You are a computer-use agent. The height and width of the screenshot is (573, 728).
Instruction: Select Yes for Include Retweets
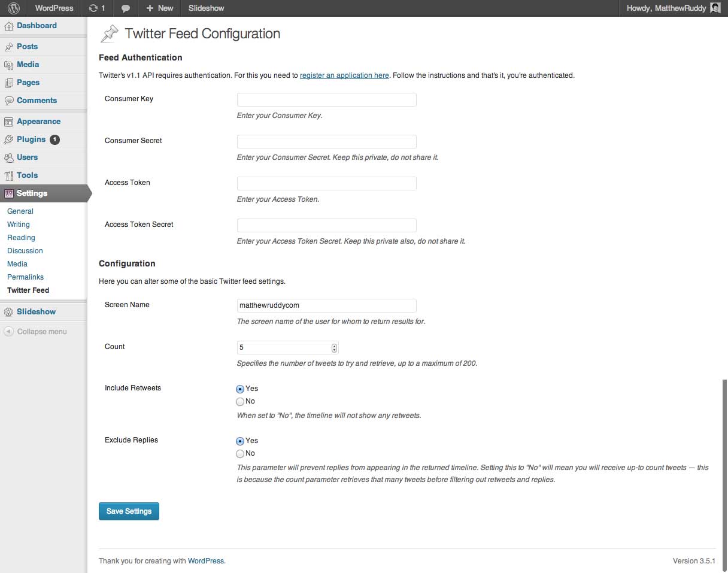point(240,389)
